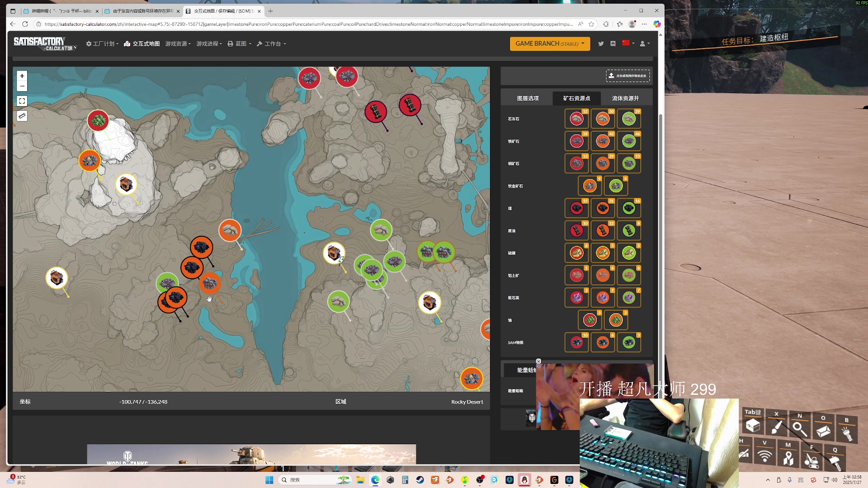The width and height of the screenshot is (868, 488).
Task: Open the map fullscreen view
Action: tap(22, 101)
